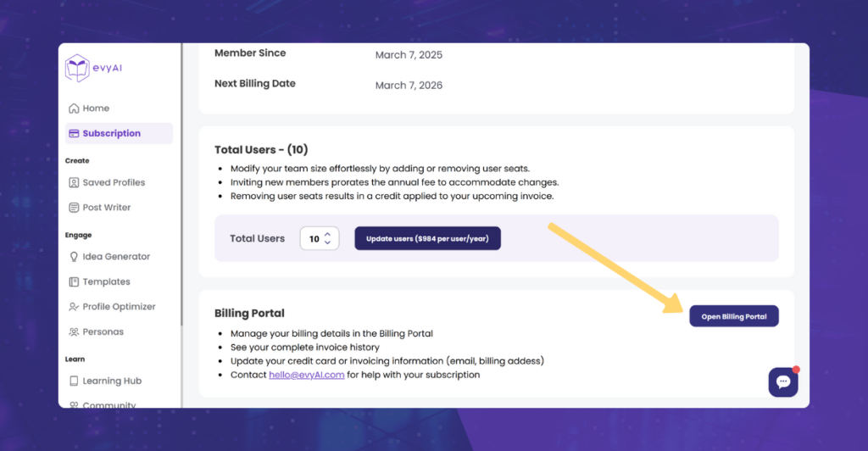Click the 'Create' section label

[x=77, y=160]
